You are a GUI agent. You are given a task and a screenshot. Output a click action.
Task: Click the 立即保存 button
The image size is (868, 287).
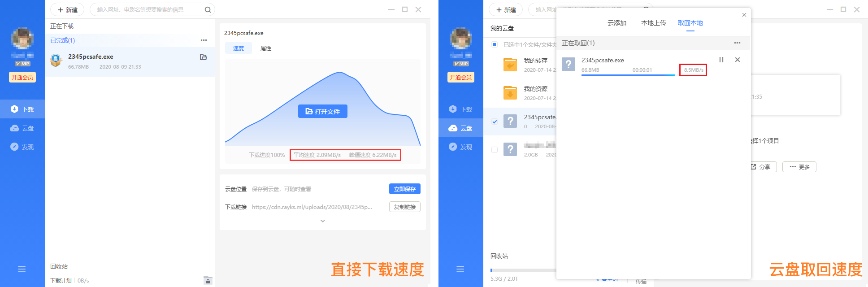[x=404, y=189]
